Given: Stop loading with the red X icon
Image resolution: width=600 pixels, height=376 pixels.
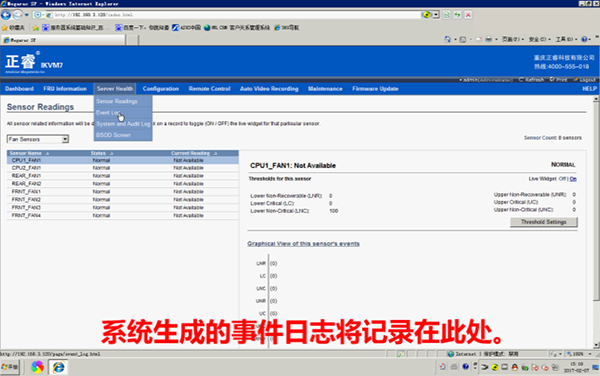Looking at the screenshot, I should 468,15.
